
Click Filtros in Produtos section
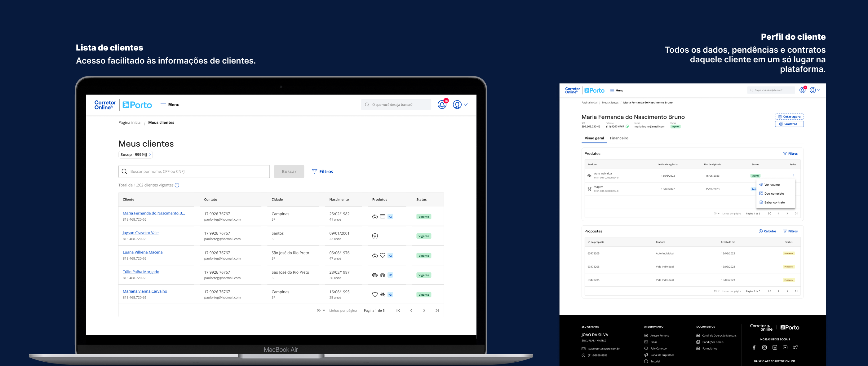pyautogui.click(x=790, y=153)
